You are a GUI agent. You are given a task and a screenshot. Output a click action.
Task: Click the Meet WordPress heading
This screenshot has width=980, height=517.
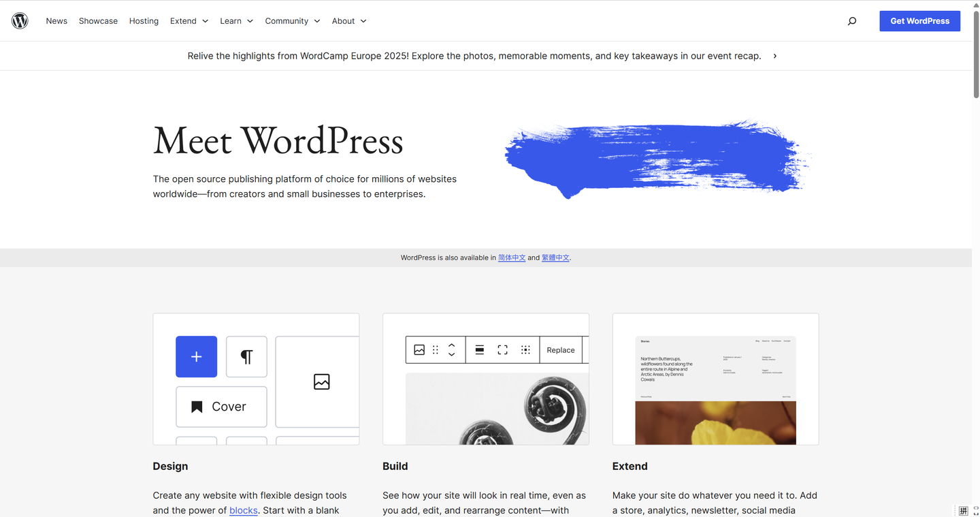[278, 141]
